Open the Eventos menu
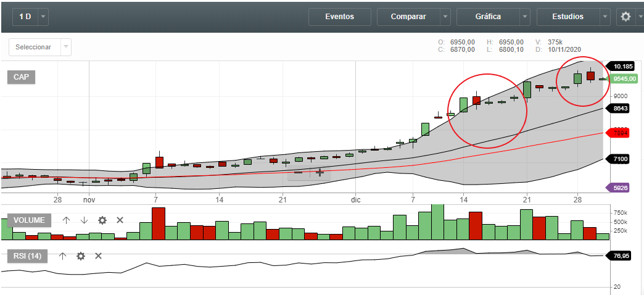This screenshot has height=295, width=644. pos(340,17)
